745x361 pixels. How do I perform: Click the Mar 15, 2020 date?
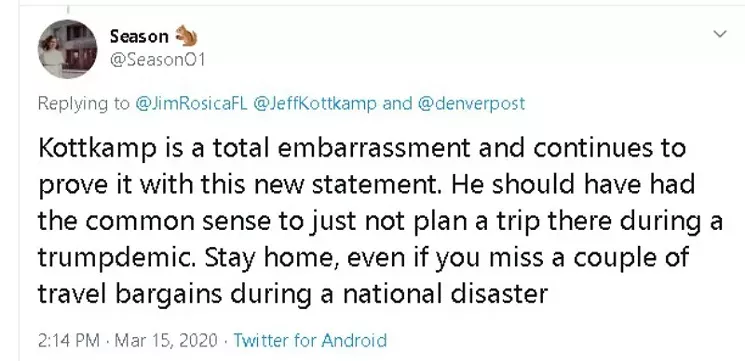point(166,341)
